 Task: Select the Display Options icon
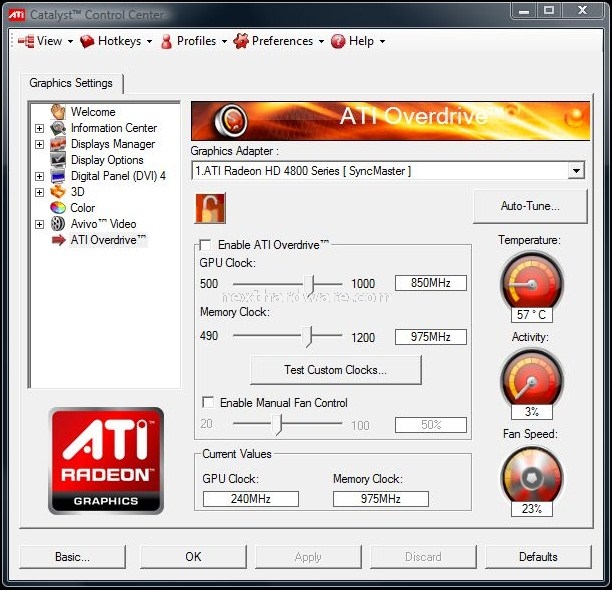click(58, 160)
